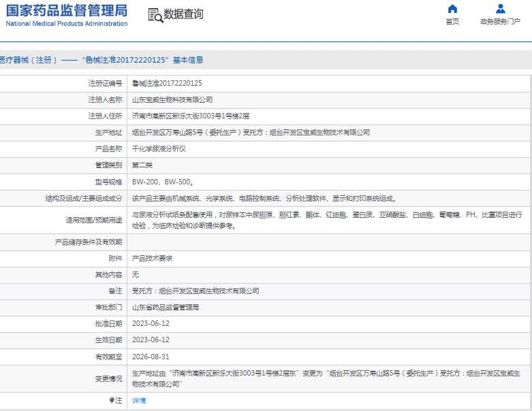Image resolution: width=532 pixels, height=411 pixels.
Task: Select the 生产地址 label
Action: click(x=108, y=133)
